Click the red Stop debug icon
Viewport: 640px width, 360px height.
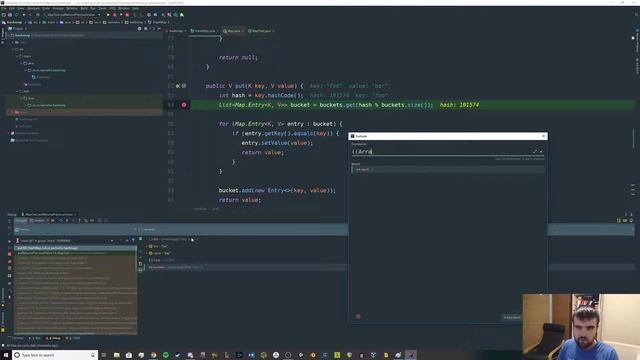point(9,254)
